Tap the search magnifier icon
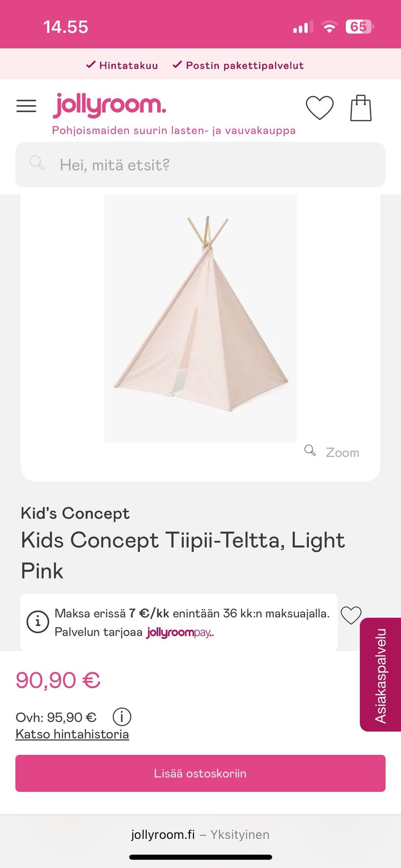The width and height of the screenshot is (401, 868). coord(37,163)
